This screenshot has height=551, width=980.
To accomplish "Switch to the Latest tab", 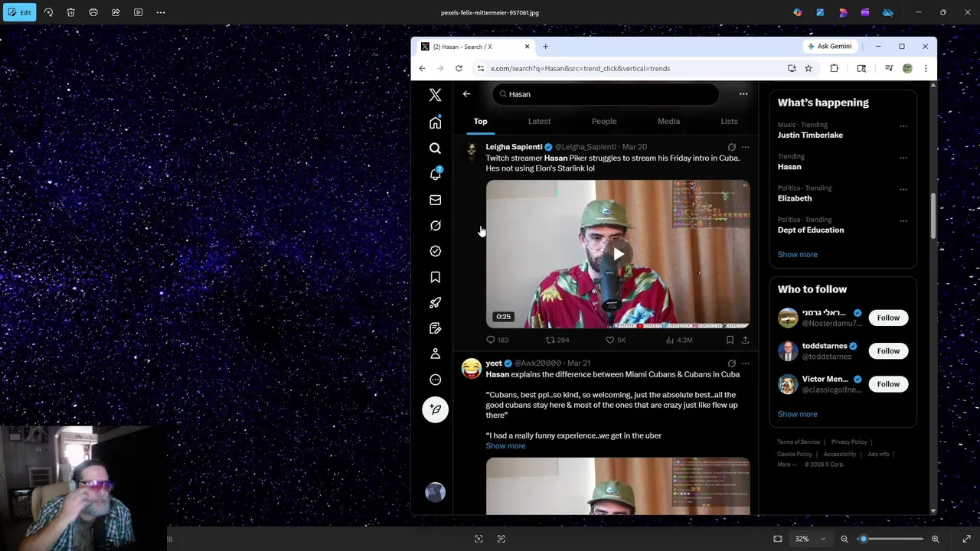I will click(539, 121).
